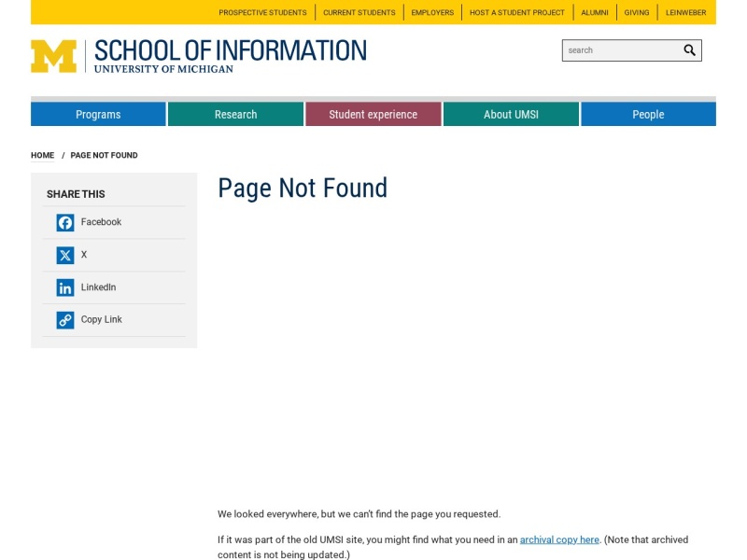Viewport: 747px width, 560px height.
Task: Open the Research navigation tab
Action: [x=236, y=114]
